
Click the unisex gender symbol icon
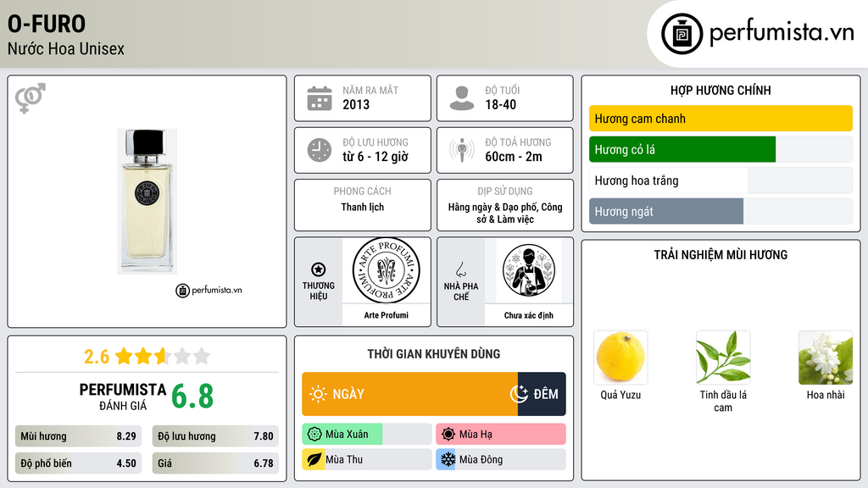(31, 98)
